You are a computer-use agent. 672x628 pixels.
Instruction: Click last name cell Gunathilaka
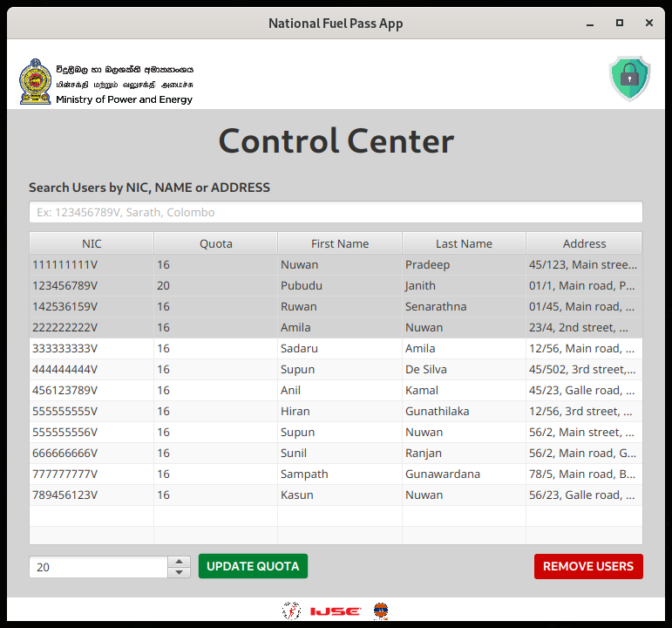click(465, 412)
